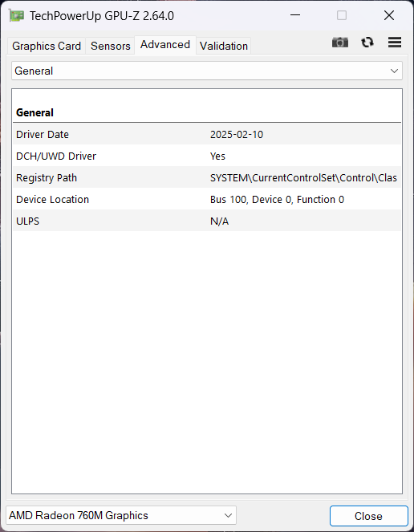Switch to the Graphics Card tab
414x532 pixels.
[x=47, y=46]
